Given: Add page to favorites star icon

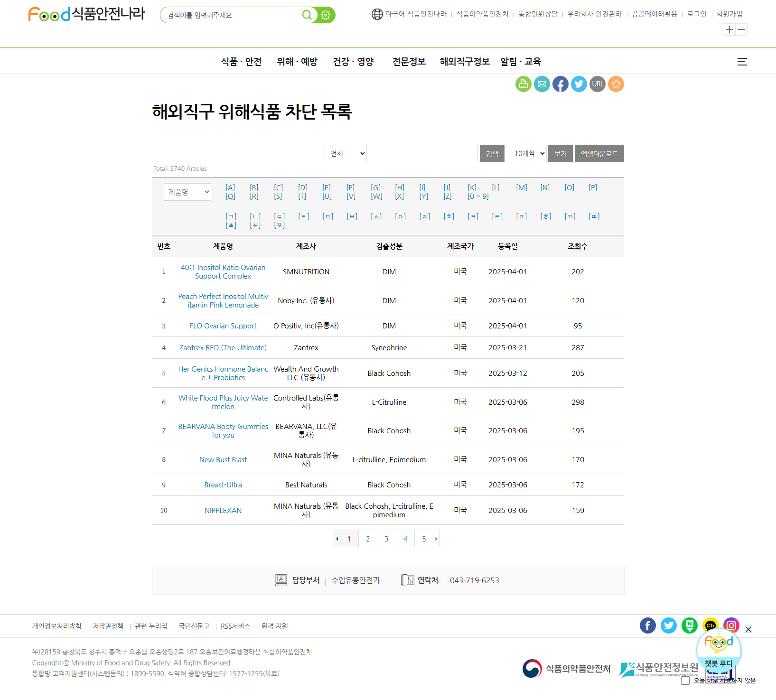Looking at the screenshot, I should coord(616,84).
